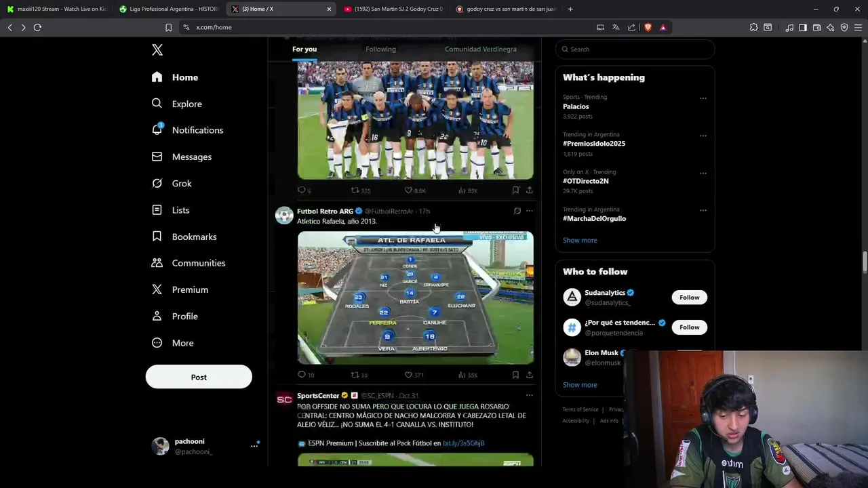
Task: Open the Palacios trending topic
Action: click(x=576, y=106)
